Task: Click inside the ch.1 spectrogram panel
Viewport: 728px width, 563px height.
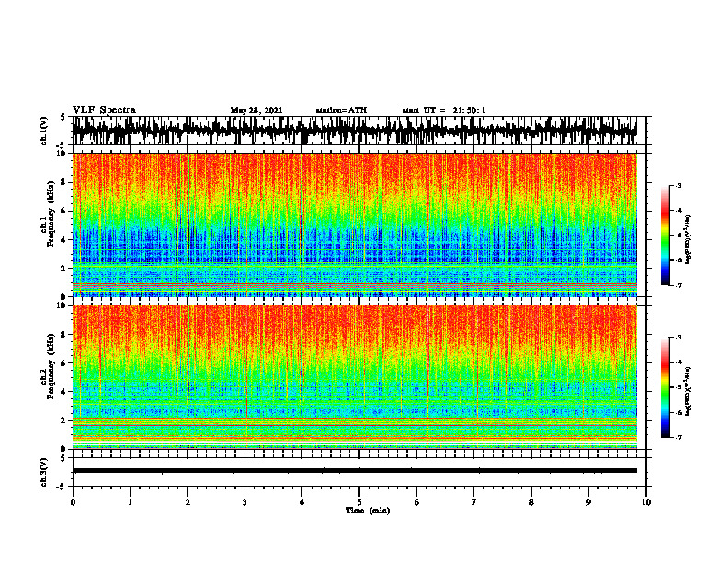Action: pyautogui.click(x=354, y=224)
